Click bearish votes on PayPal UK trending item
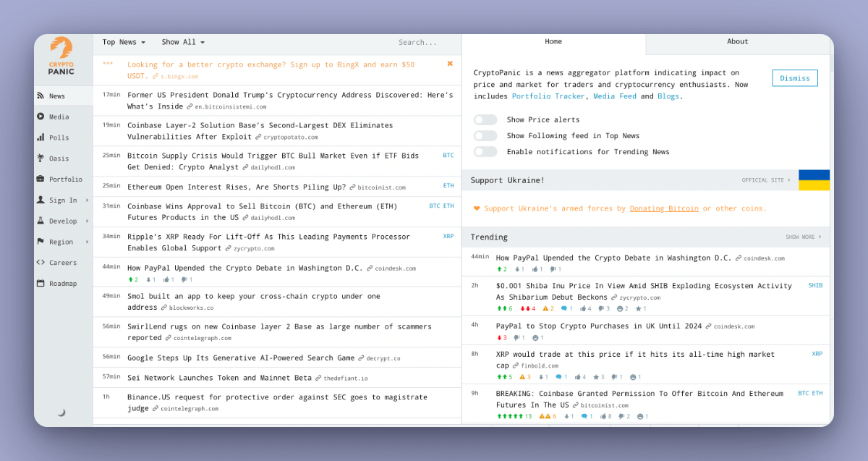The image size is (868, 461). tap(502, 338)
